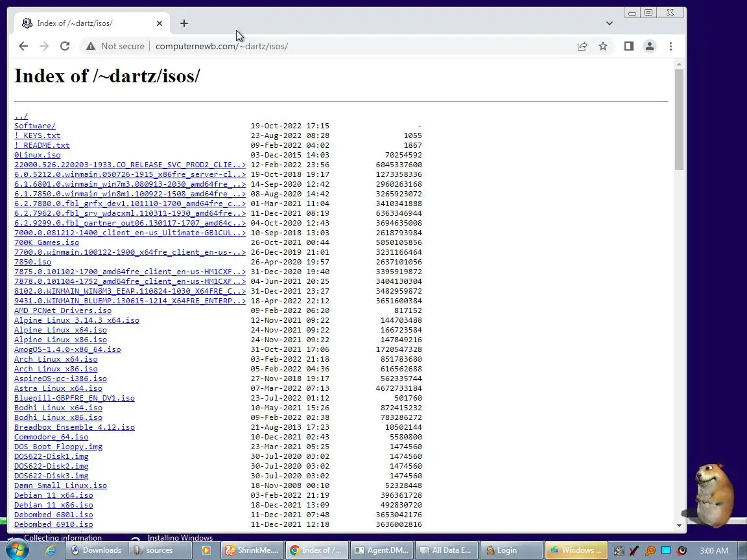Screen dimensions: 747x560
Task: Switch to the Login taskbar window
Action: [511, 550]
